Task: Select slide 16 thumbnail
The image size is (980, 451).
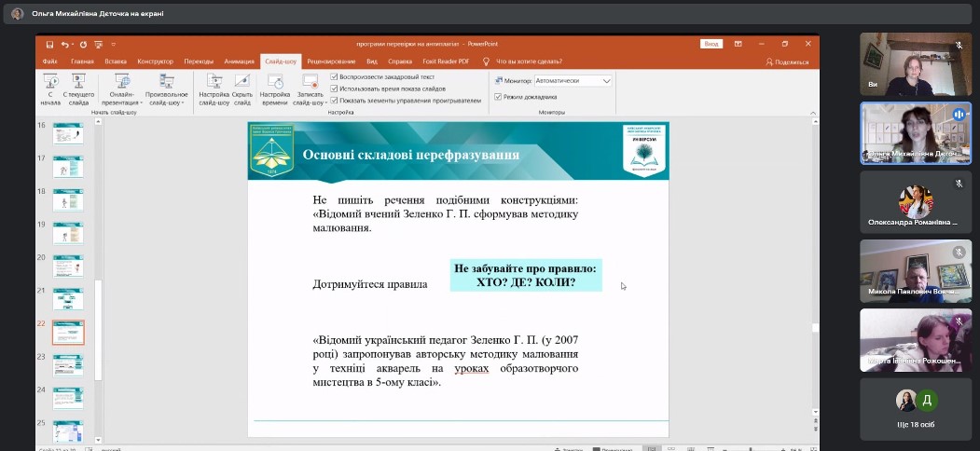Action: pyautogui.click(x=68, y=133)
